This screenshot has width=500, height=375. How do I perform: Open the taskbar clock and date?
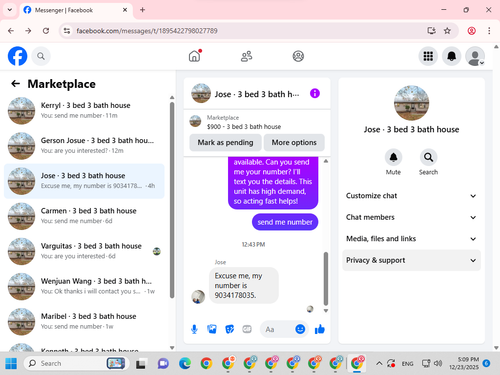[464, 363]
